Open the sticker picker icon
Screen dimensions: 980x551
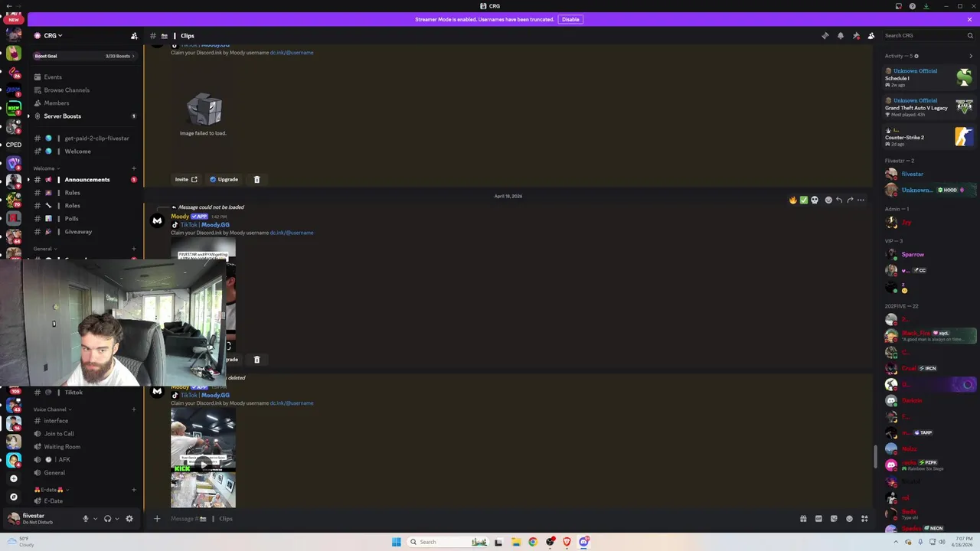834,519
